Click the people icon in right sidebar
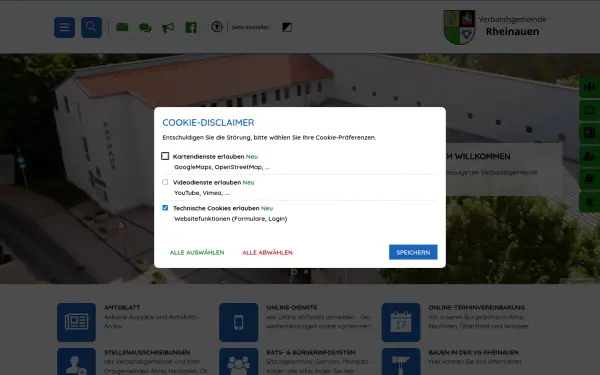The height and width of the screenshot is (375, 600). tap(590, 87)
